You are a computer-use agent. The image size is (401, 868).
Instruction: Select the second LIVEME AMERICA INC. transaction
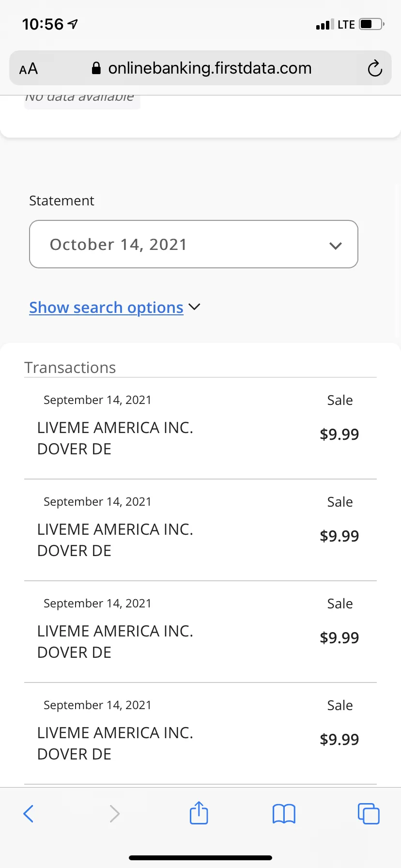(x=200, y=530)
